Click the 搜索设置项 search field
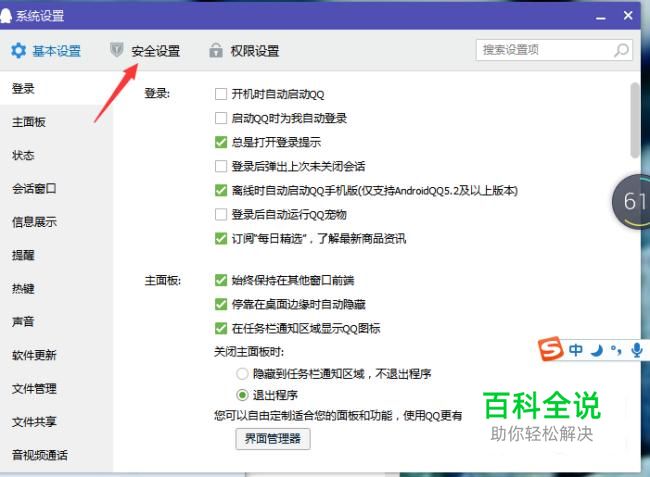The image size is (650, 477). point(554,50)
